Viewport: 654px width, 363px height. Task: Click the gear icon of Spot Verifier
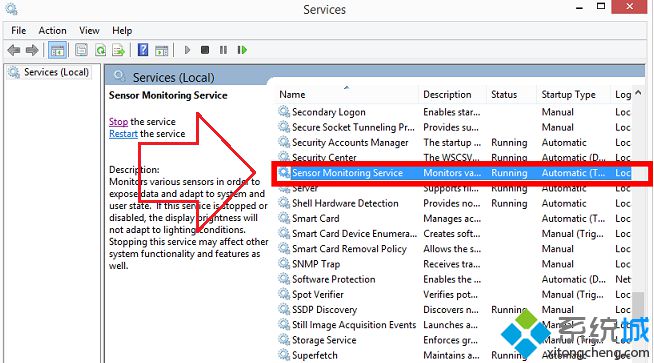284,294
